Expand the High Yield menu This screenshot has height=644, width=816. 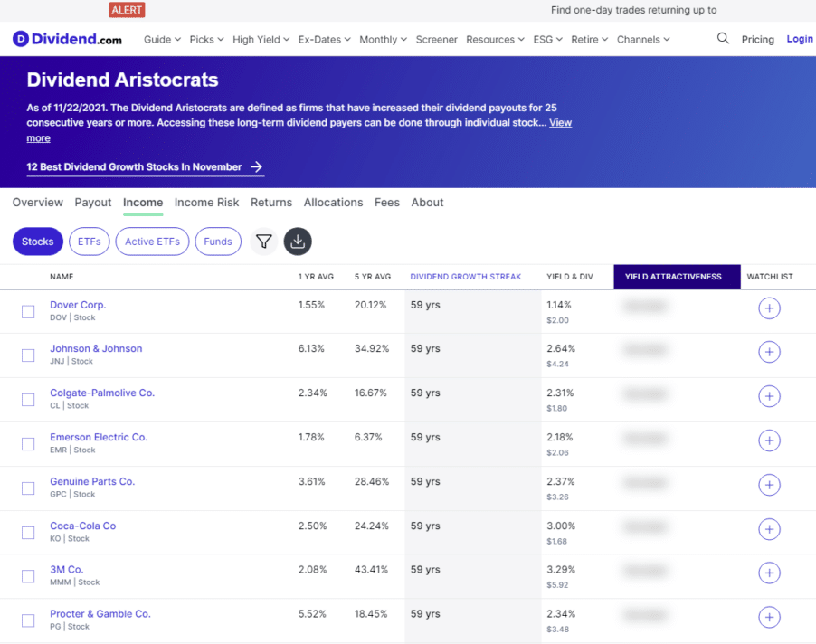click(261, 40)
